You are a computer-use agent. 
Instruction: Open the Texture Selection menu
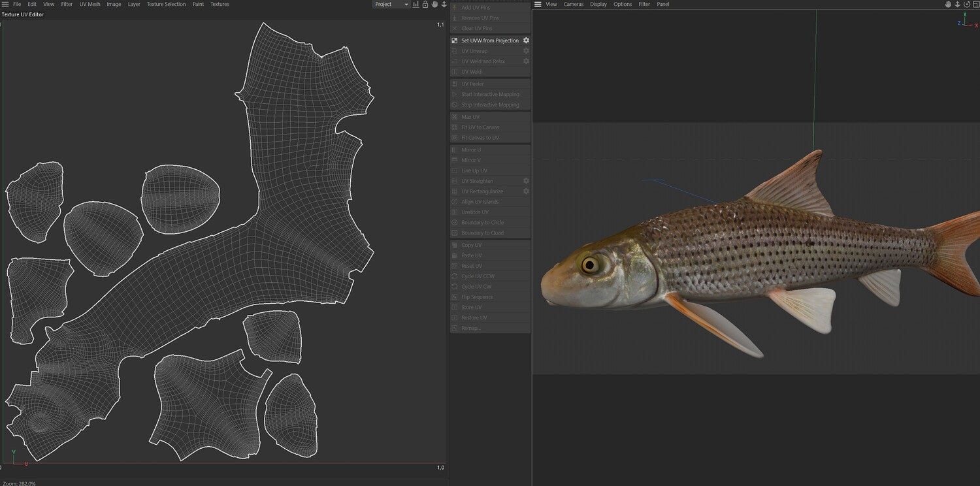[x=166, y=5]
